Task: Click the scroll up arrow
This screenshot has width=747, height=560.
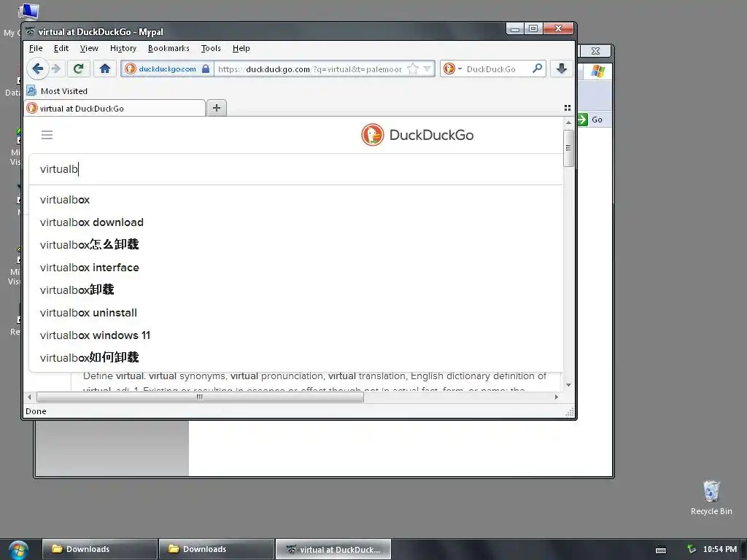Action: tap(568, 122)
